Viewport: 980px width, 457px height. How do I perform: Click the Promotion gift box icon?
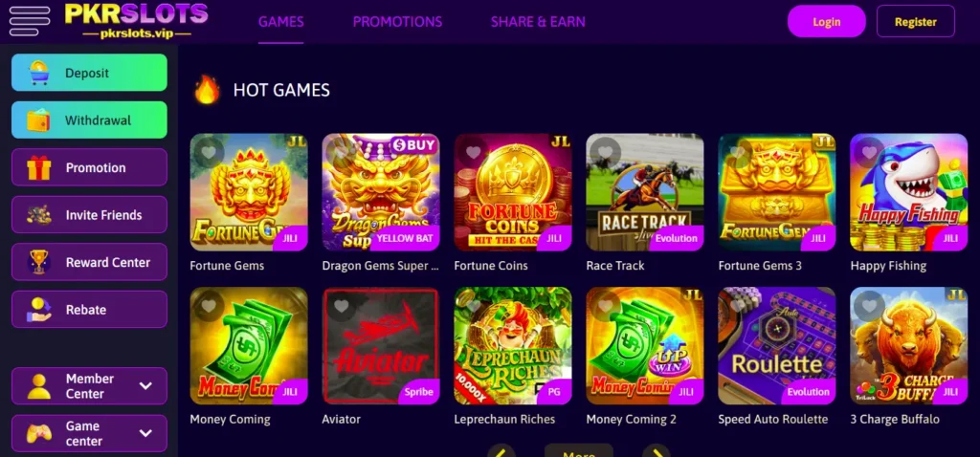click(38, 167)
